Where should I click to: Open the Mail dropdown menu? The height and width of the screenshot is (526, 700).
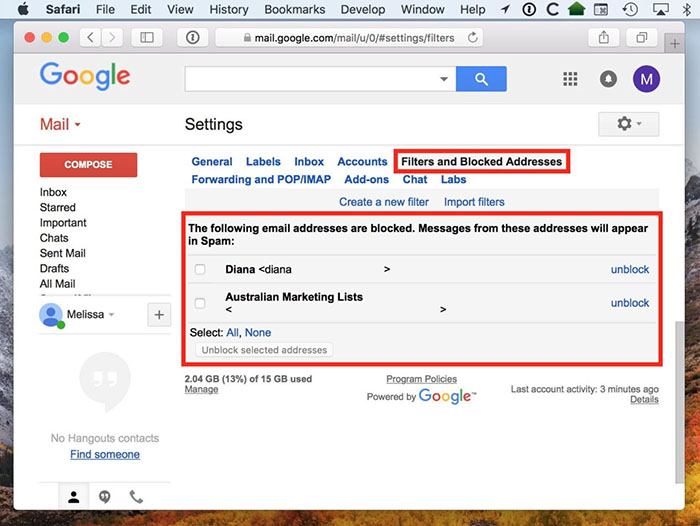pyautogui.click(x=60, y=125)
